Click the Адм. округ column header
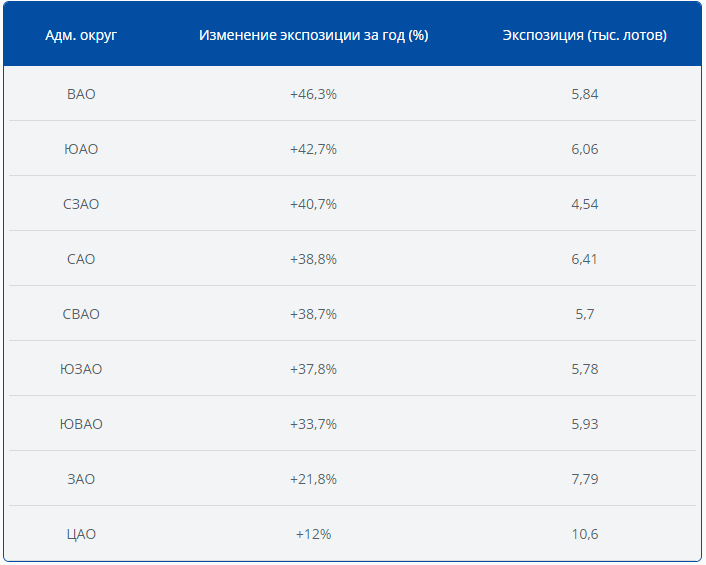The height and width of the screenshot is (565, 706). tap(81, 35)
